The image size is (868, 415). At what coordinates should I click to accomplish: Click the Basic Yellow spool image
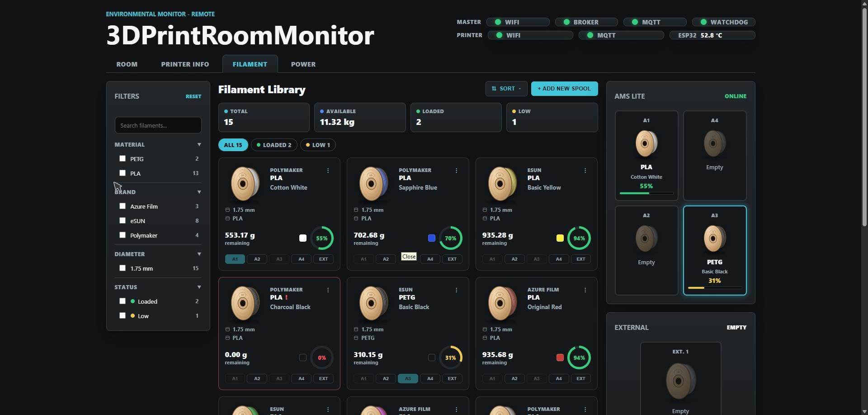(x=502, y=184)
